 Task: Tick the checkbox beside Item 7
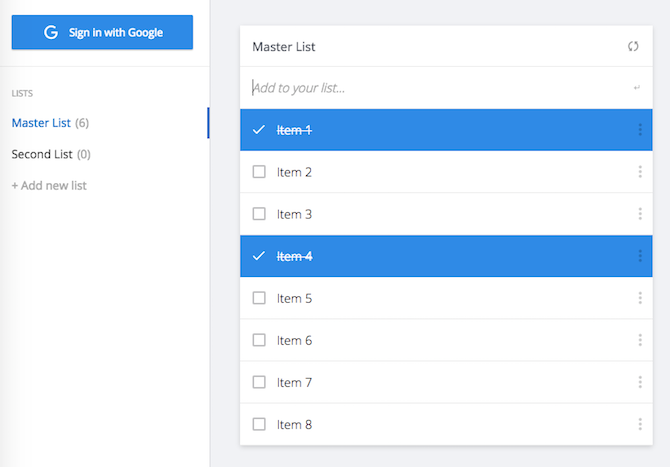(x=259, y=382)
